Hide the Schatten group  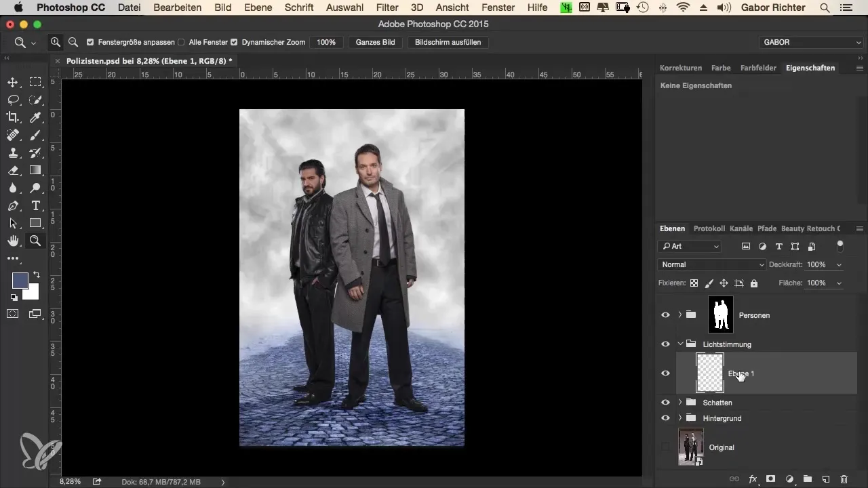pos(665,403)
